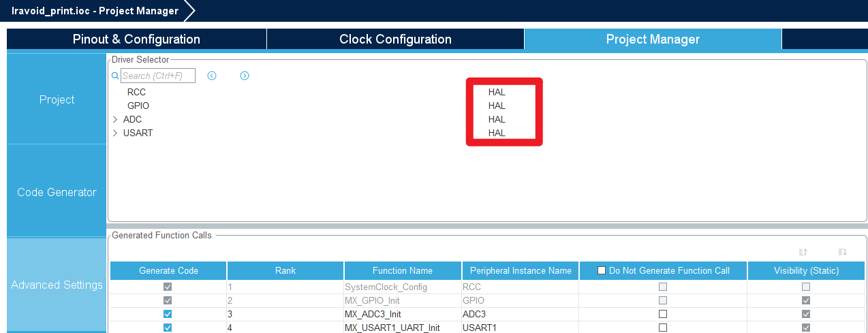Toggle Static visibility for SystemClock_Config
The height and width of the screenshot is (333, 868).
click(807, 287)
